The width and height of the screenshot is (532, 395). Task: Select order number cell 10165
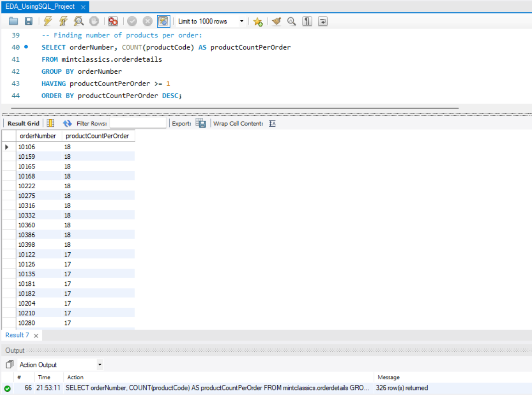39,166
